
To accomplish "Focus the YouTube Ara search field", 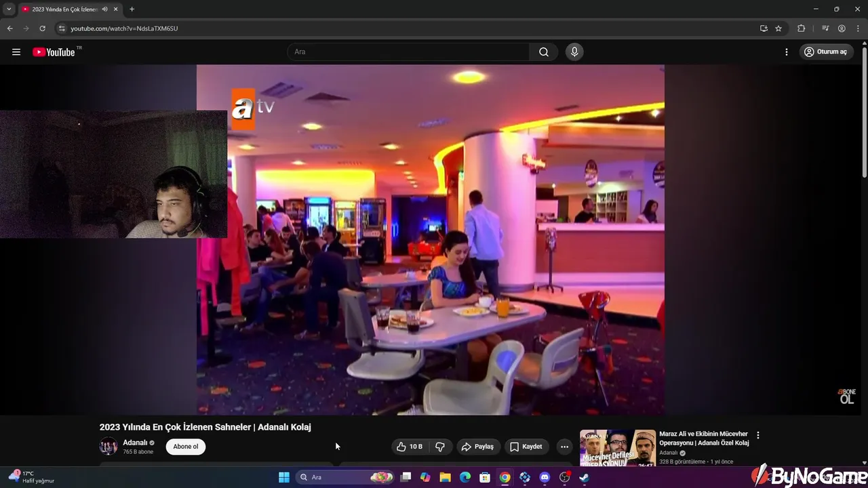I will coord(409,52).
